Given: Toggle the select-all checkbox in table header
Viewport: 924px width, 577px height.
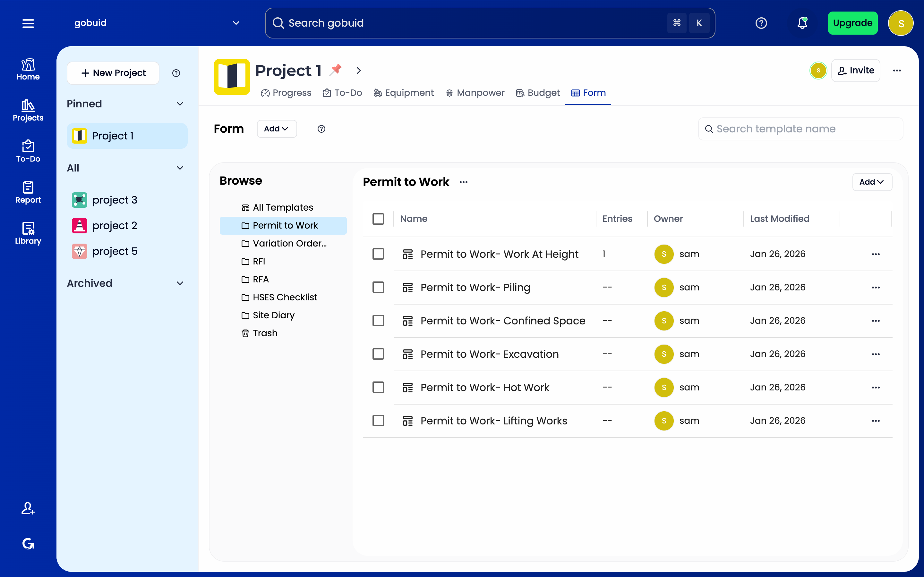Looking at the screenshot, I should click(x=378, y=219).
